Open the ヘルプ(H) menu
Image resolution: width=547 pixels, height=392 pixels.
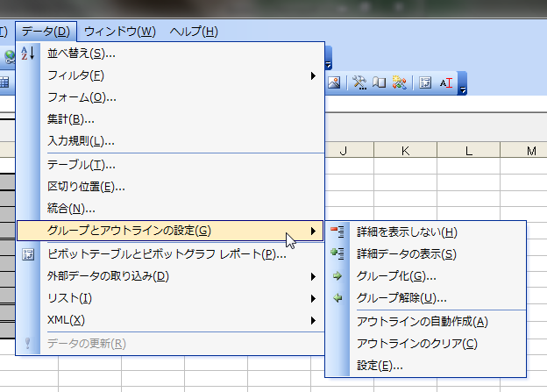[194, 32]
